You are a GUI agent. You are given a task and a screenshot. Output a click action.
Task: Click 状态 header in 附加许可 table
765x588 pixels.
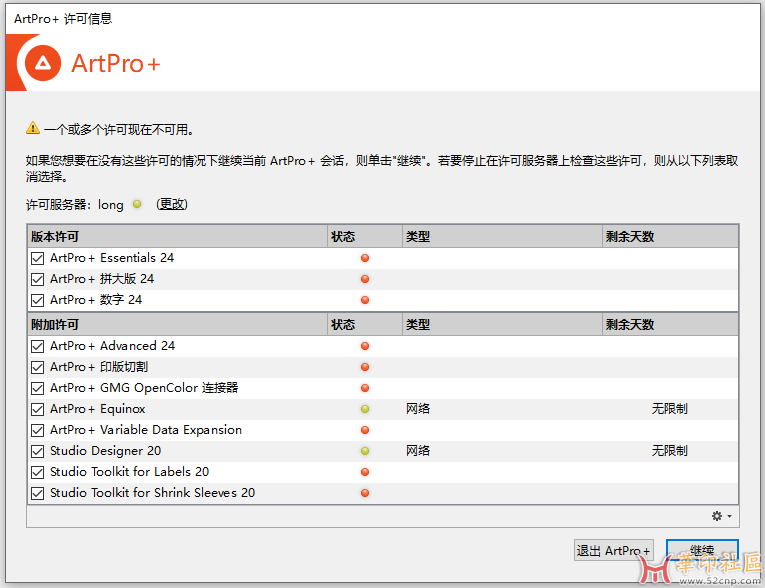[x=365, y=324]
